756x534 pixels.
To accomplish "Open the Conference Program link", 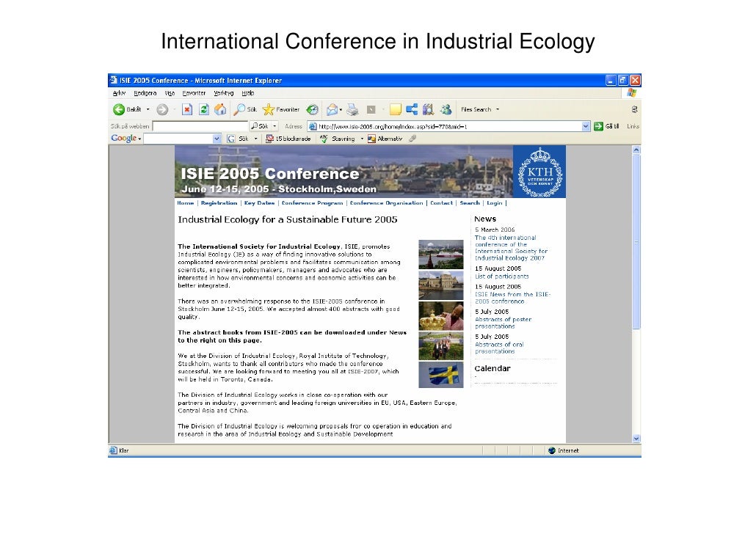I will point(313,203).
